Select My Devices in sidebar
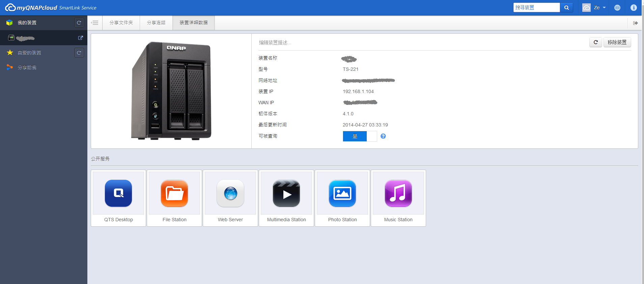This screenshot has width=644, height=284. pos(27,23)
